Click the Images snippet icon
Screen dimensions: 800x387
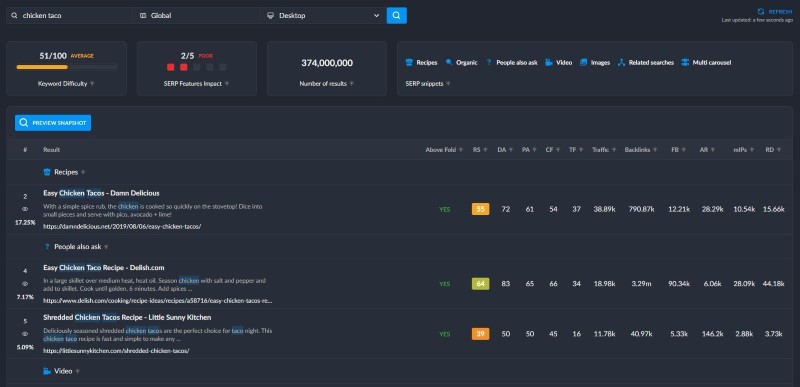pos(583,63)
